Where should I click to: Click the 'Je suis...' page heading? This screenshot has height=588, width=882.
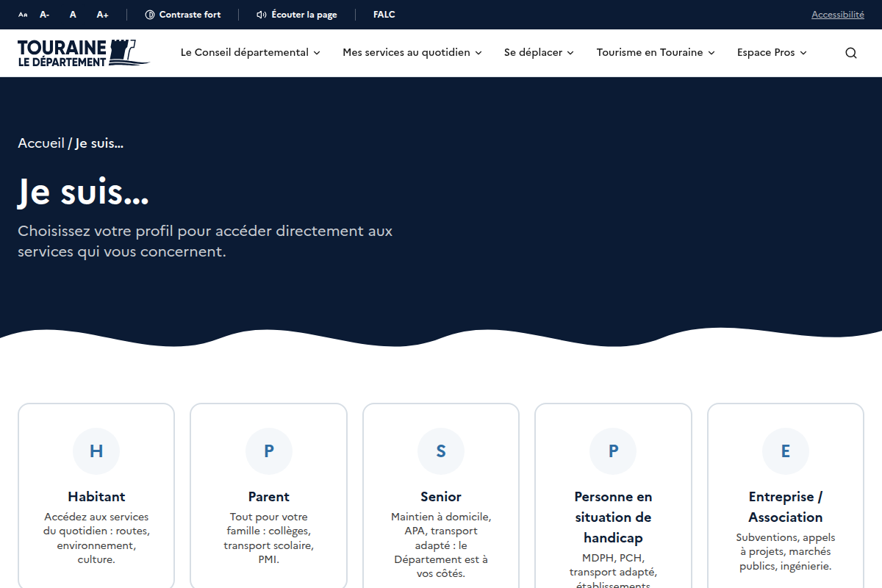click(84, 193)
